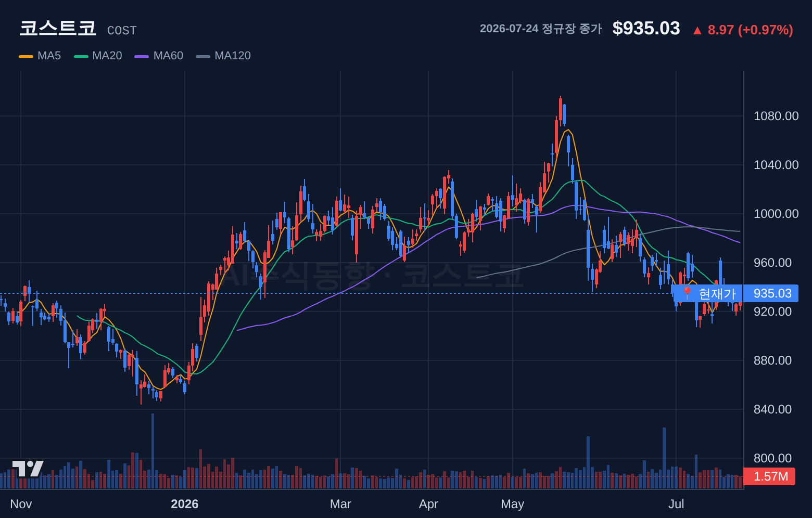Click the Mar time axis label

coord(340,504)
